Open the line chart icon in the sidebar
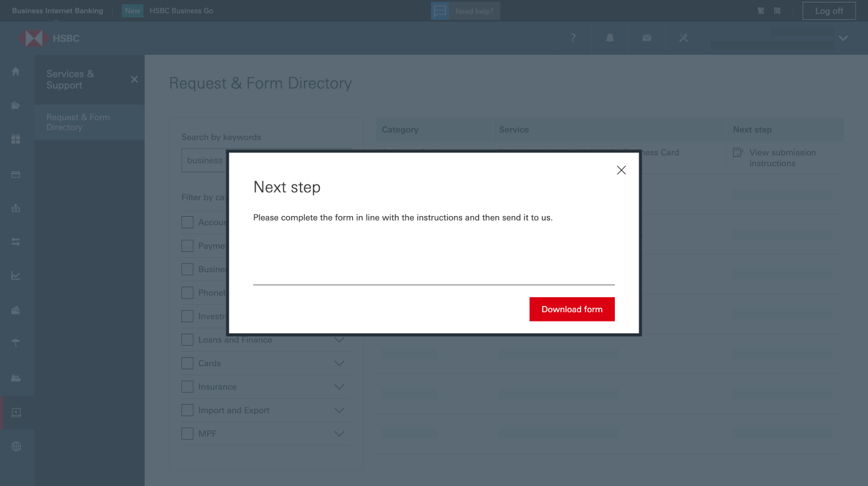The width and height of the screenshot is (868, 486). point(16,275)
